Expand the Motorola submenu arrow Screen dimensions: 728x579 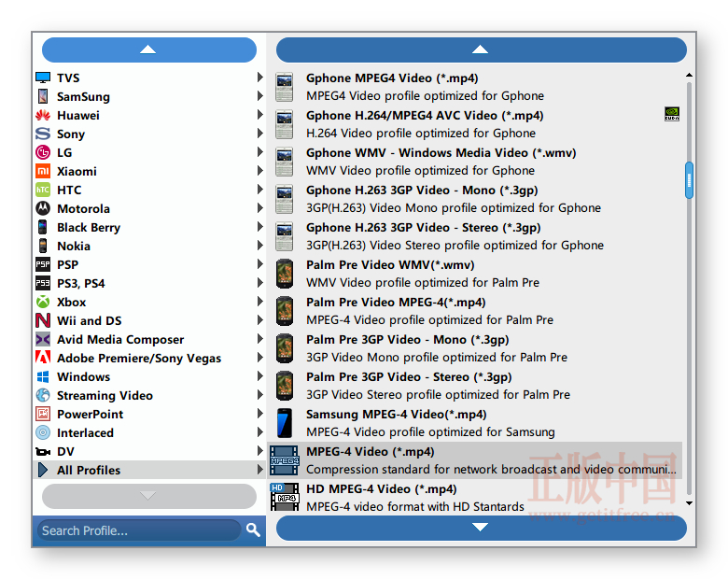(260, 207)
